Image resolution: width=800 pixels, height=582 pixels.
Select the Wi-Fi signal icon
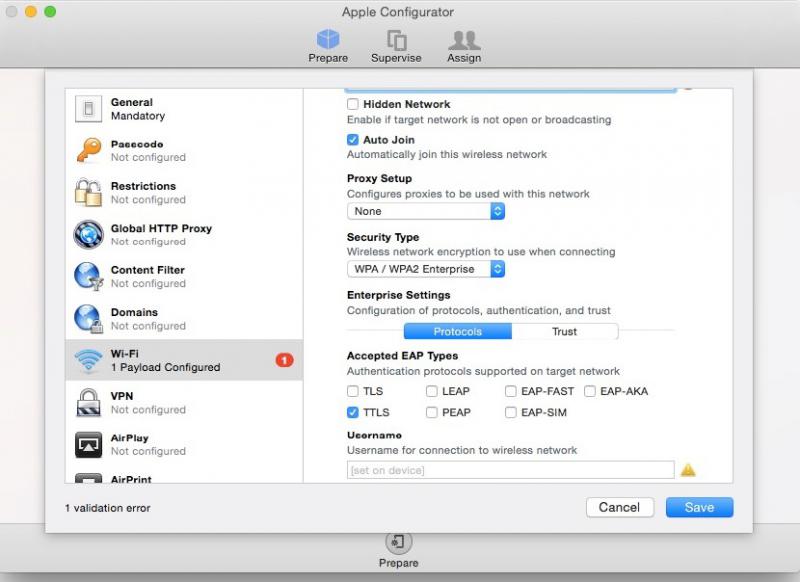[x=88, y=360]
